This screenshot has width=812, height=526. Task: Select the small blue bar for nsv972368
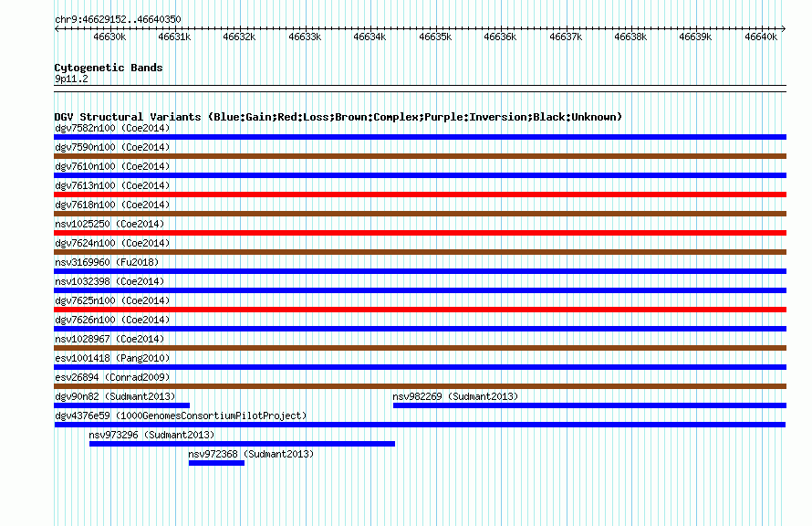(216, 463)
